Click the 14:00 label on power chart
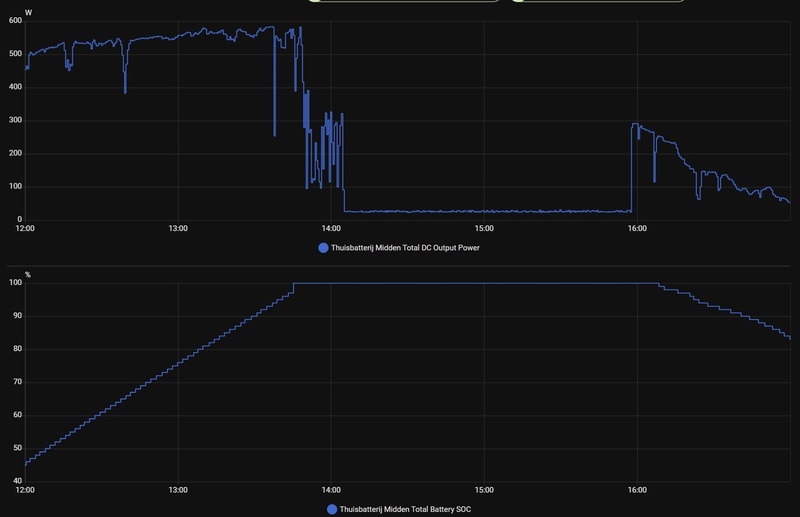This screenshot has height=517, width=800. pos(331,228)
